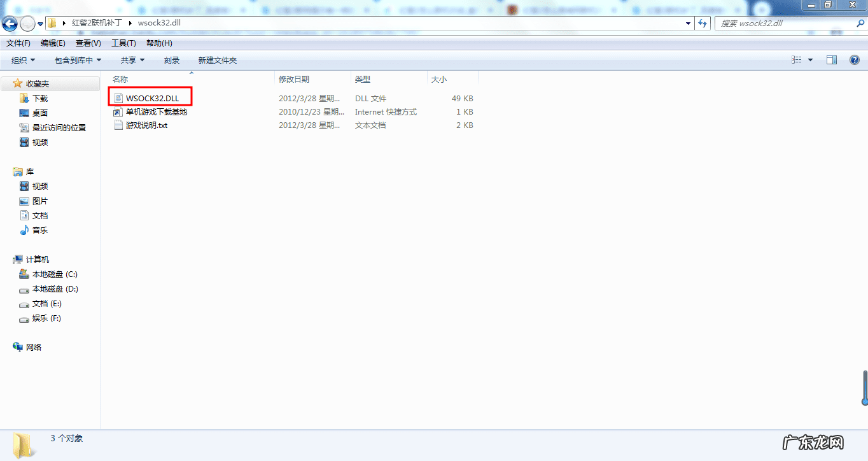Open 本地磁盘 (C:) in sidebar
Viewport: 868px width, 461px height.
(x=55, y=274)
